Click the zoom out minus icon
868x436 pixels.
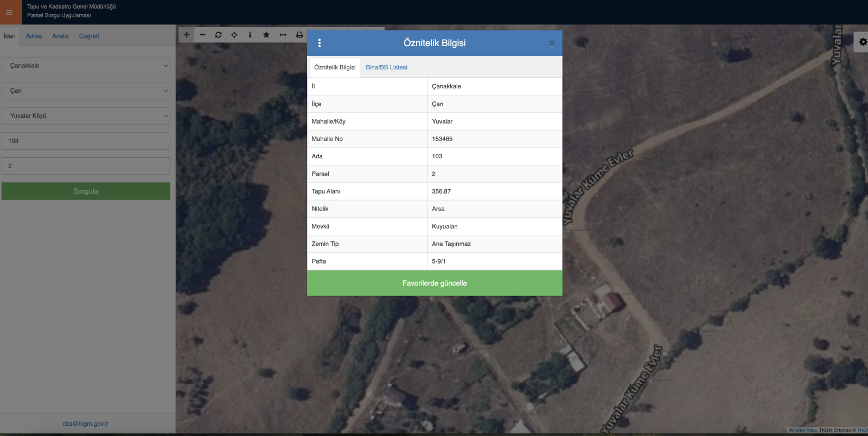coord(202,35)
